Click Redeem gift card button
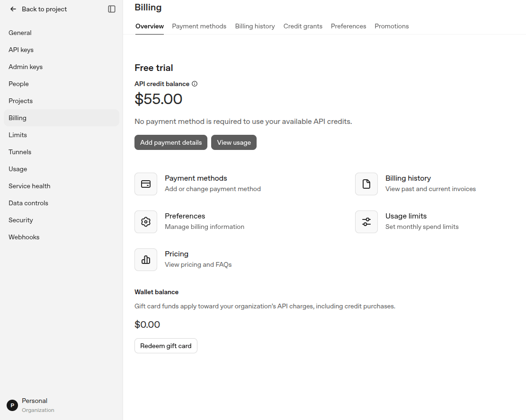Image resolution: width=526 pixels, height=420 pixels. point(166,346)
